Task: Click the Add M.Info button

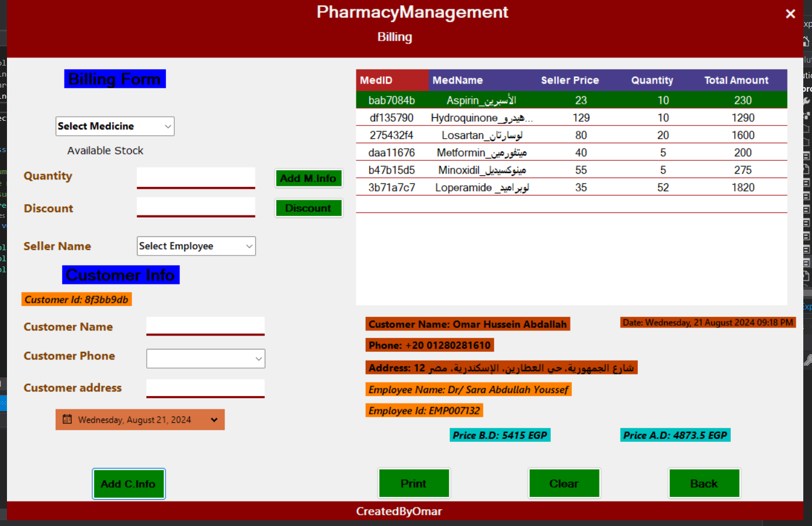Action: click(308, 178)
